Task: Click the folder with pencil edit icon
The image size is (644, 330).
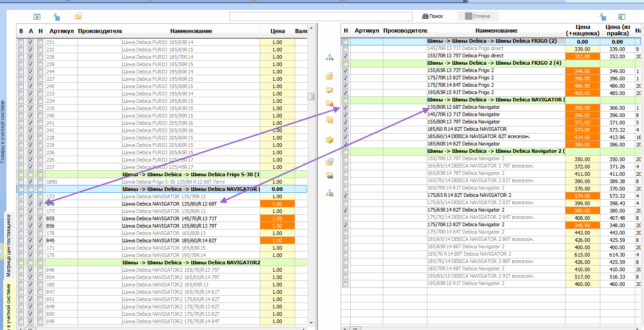Action: click(330, 90)
